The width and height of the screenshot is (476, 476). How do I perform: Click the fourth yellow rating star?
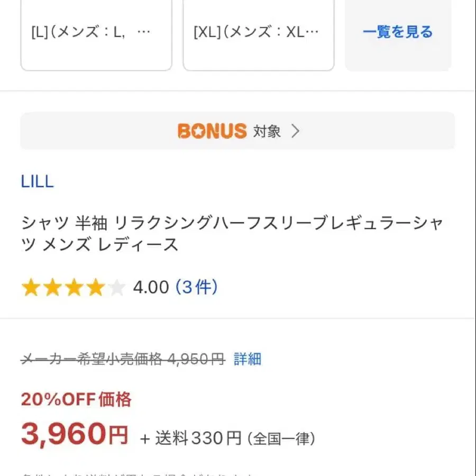click(96, 287)
